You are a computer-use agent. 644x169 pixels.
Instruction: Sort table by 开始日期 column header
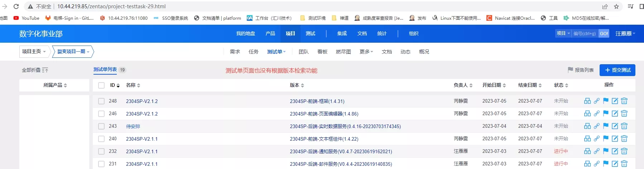pos(494,85)
